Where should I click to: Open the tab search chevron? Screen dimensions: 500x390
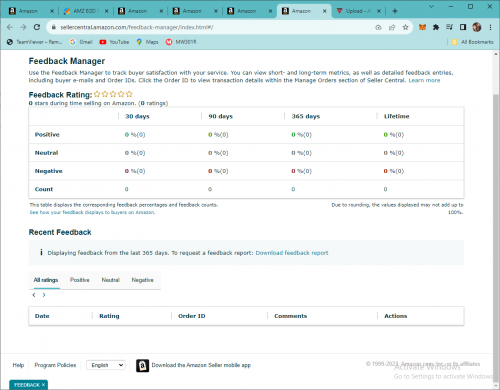click(431, 6)
